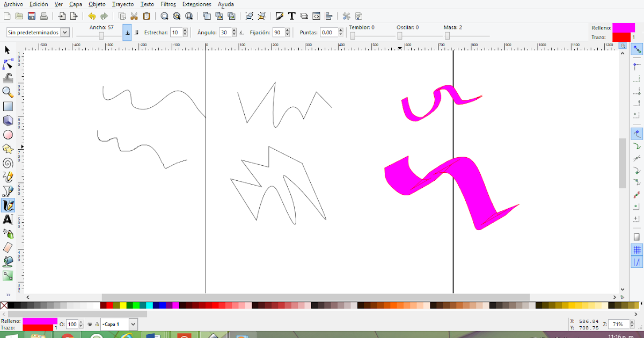Image resolution: width=644 pixels, height=338 pixels.
Task: Open the gradient tool
Action: (x=8, y=276)
